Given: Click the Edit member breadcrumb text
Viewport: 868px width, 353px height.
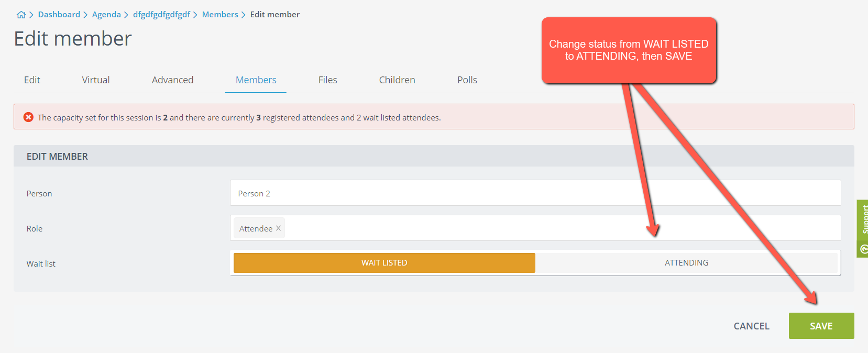Looking at the screenshot, I should (x=275, y=15).
